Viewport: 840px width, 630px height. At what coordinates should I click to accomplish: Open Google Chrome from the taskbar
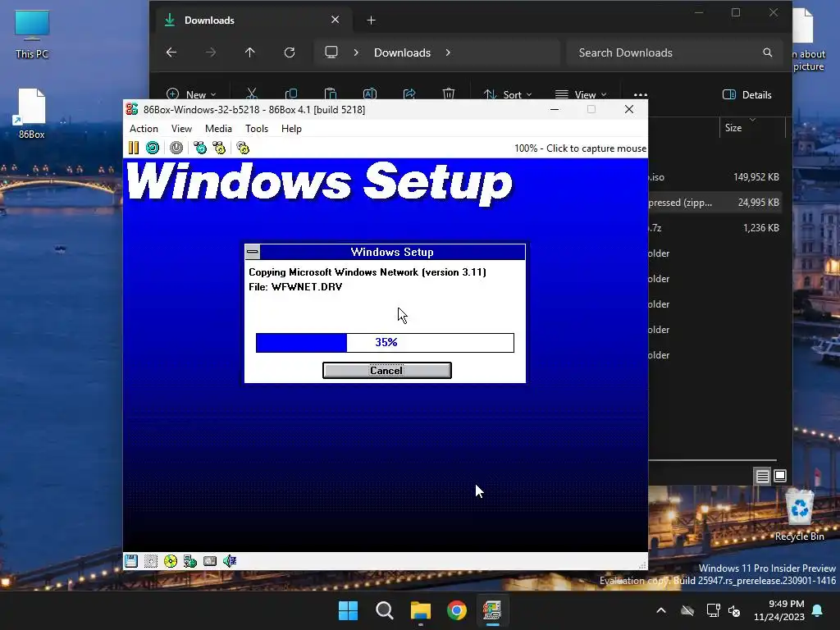457,610
